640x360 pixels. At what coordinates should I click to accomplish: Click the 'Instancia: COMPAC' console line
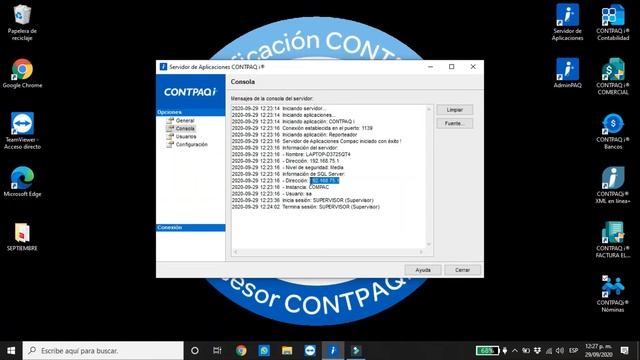280,187
